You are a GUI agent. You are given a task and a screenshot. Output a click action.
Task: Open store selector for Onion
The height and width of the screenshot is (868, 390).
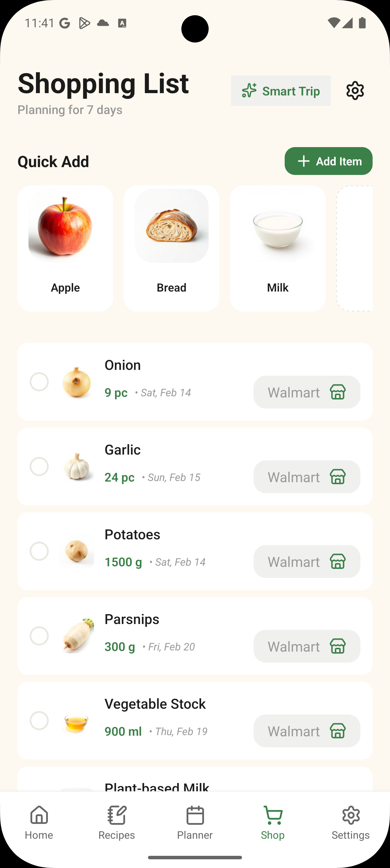tap(306, 392)
